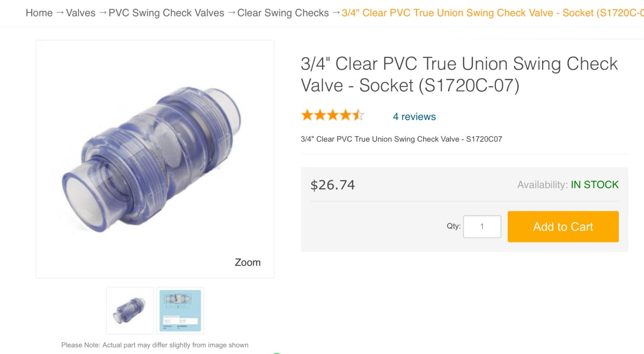The width and height of the screenshot is (644, 354).
Task: Click the first orange rating star
Action: 307,115
